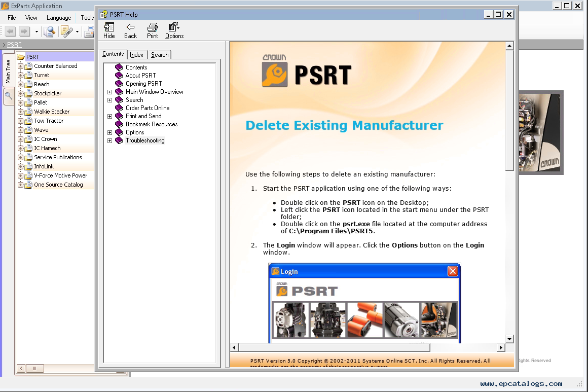Click the bookmark link toolbar icon
The height and width of the screenshot is (392, 588).
(67, 32)
